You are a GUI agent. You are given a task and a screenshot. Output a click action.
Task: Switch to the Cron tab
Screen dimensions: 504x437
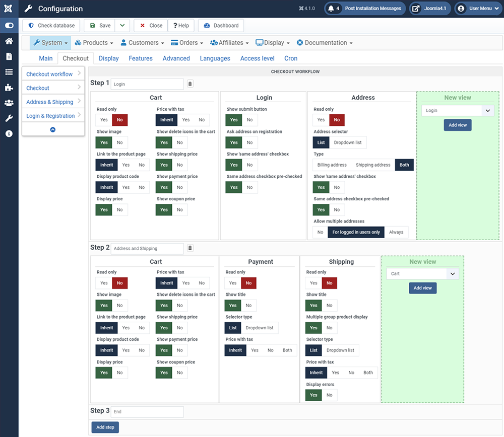(291, 58)
